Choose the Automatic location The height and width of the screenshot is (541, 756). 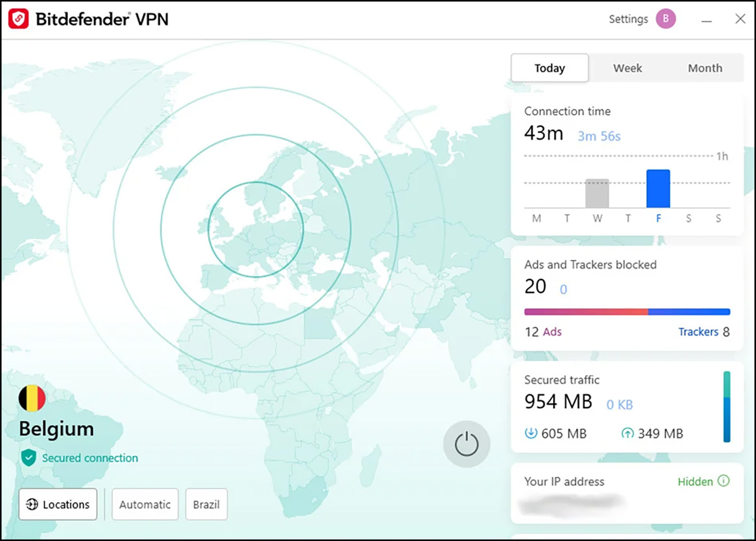(x=145, y=504)
